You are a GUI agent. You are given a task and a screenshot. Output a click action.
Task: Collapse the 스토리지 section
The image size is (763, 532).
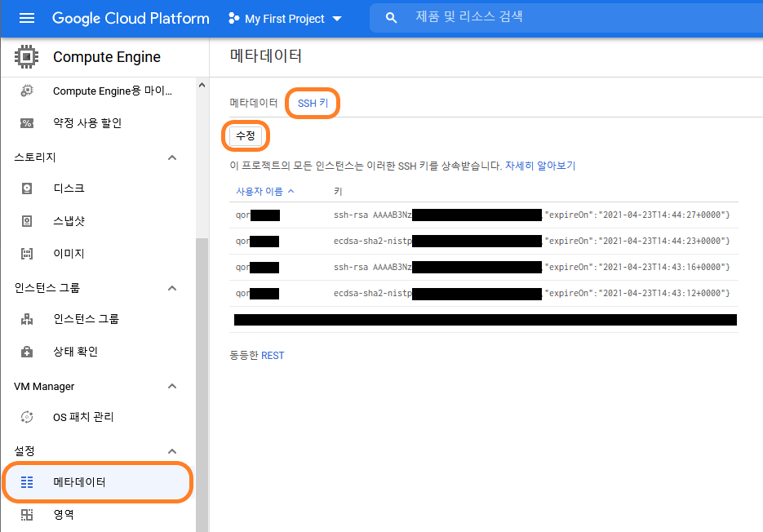click(x=172, y=157)
